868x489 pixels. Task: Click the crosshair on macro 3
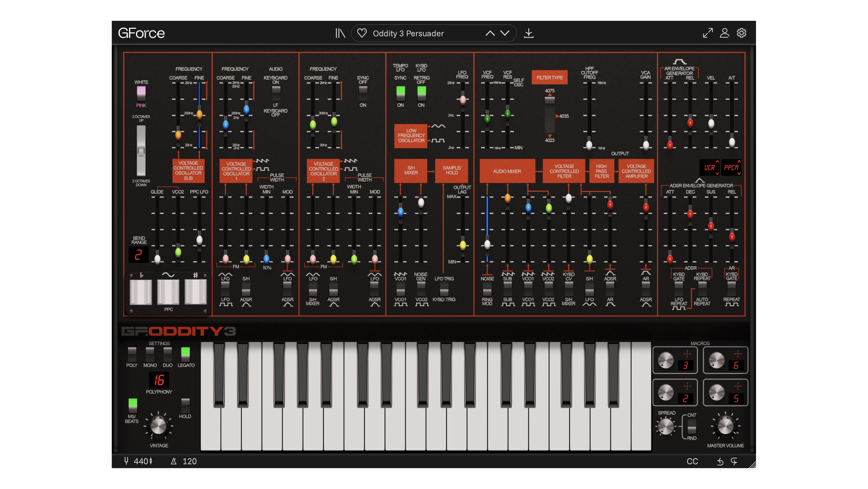687,354
